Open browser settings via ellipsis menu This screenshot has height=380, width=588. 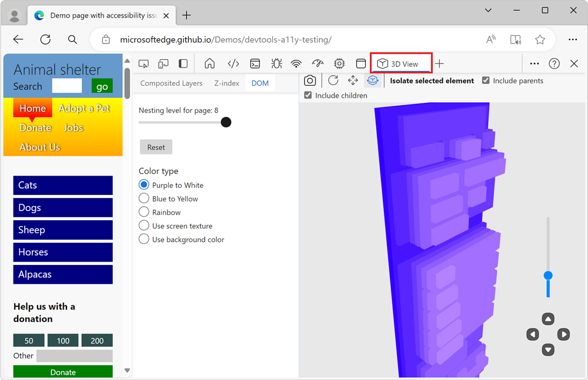(x=572, y=38)
